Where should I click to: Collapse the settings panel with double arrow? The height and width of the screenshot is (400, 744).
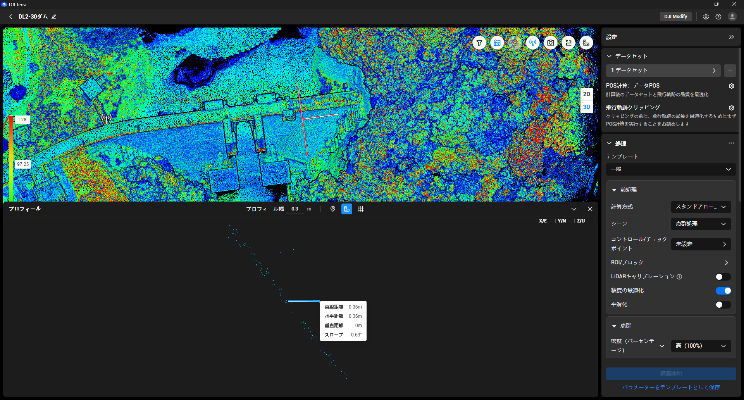pos(731,37)
